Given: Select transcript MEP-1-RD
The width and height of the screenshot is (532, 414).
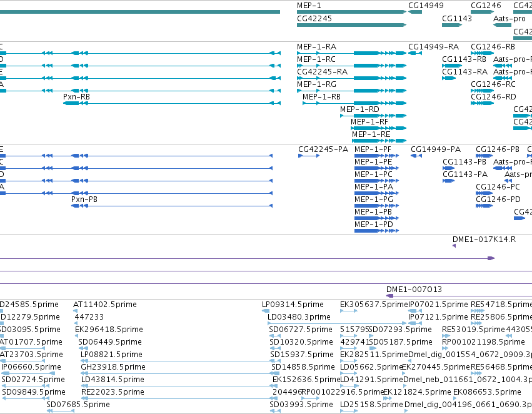Looking at the screenshot, I should tap(373, 116).
